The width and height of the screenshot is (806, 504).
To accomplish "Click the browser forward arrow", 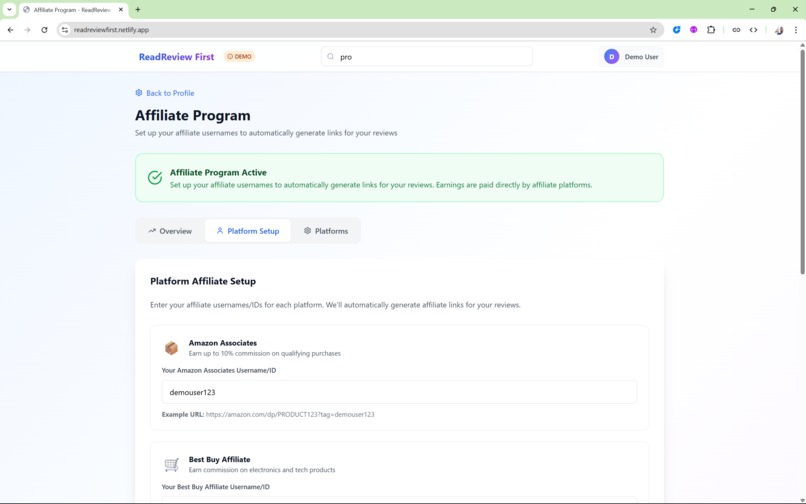I will pyautogui.click(x=27, y=30).
